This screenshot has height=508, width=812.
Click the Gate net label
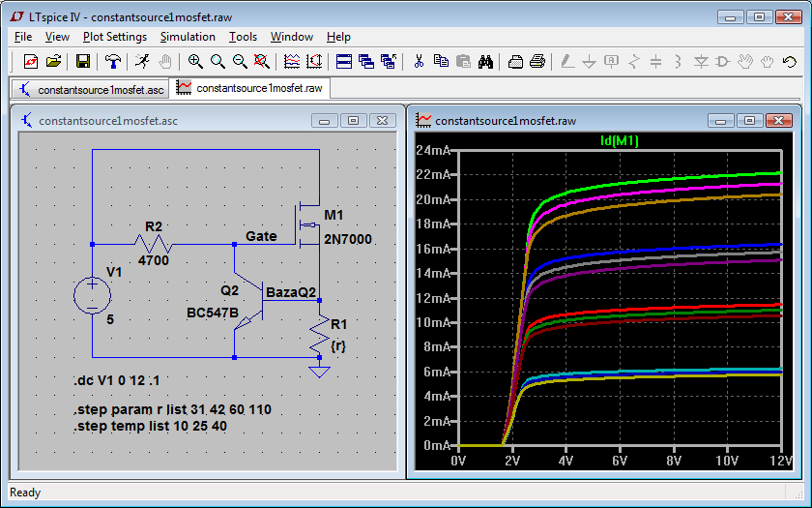pyautogui.click(x=261, y=236)
